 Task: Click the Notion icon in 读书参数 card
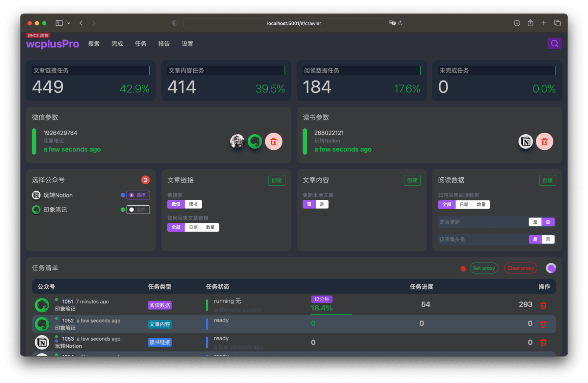[x=526, y=141]
